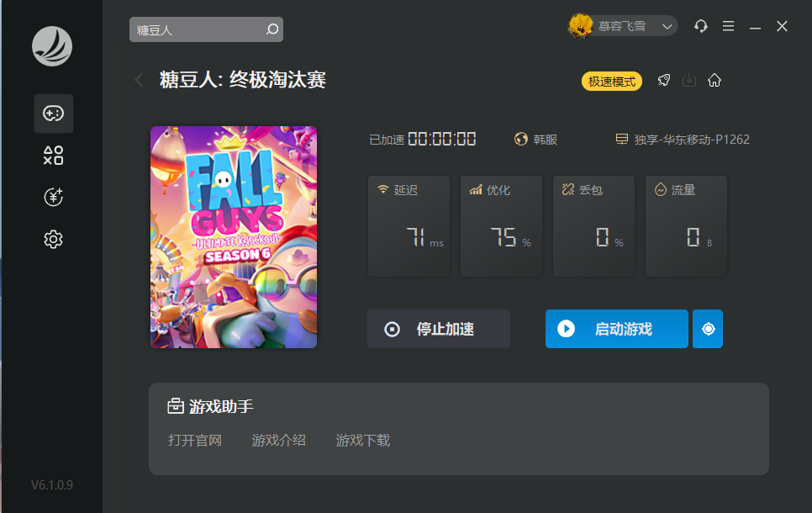Open the 延迟 latency card

(x=409, y=226)
